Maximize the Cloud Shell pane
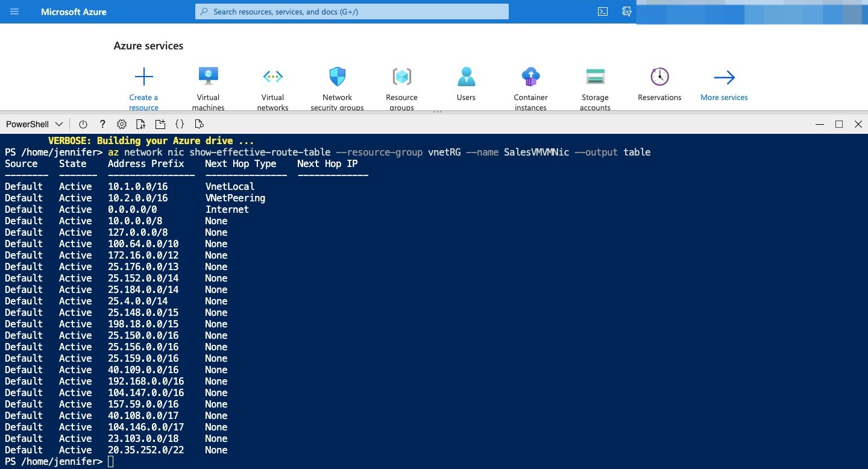Screen dimensions: 868x469 (x=839, y=124)
